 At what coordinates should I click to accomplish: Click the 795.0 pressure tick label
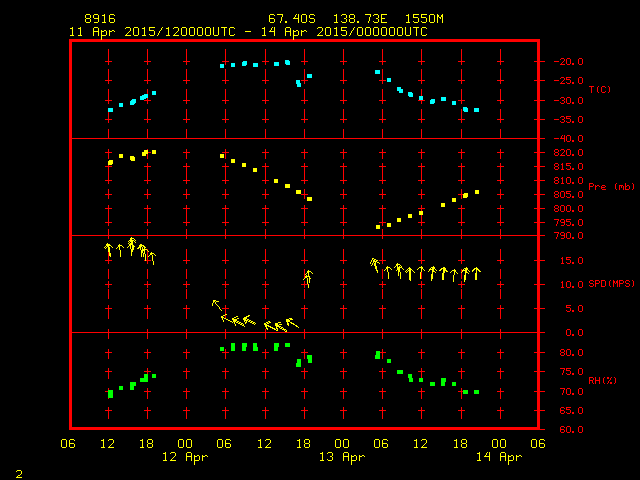click(568, 222)
